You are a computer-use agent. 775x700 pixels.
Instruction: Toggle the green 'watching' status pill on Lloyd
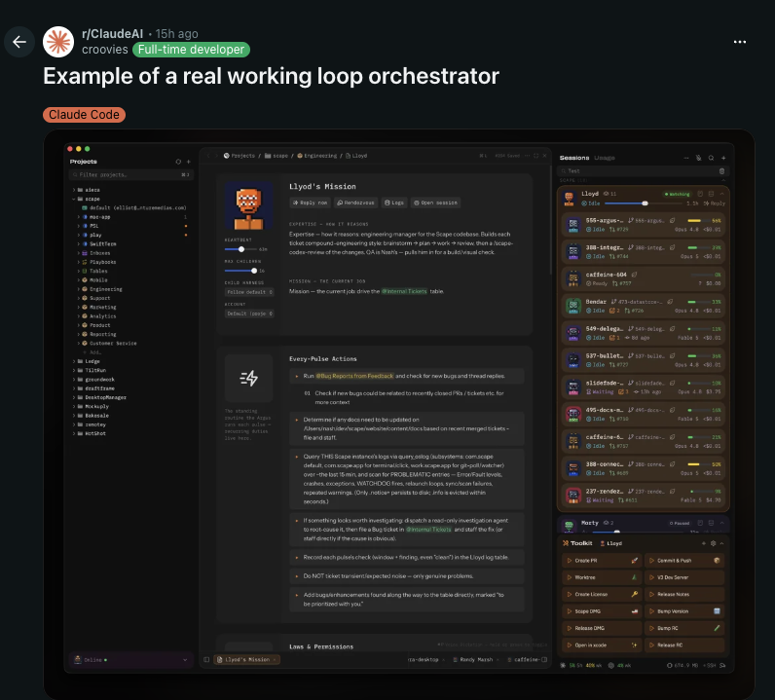point(677,194)
